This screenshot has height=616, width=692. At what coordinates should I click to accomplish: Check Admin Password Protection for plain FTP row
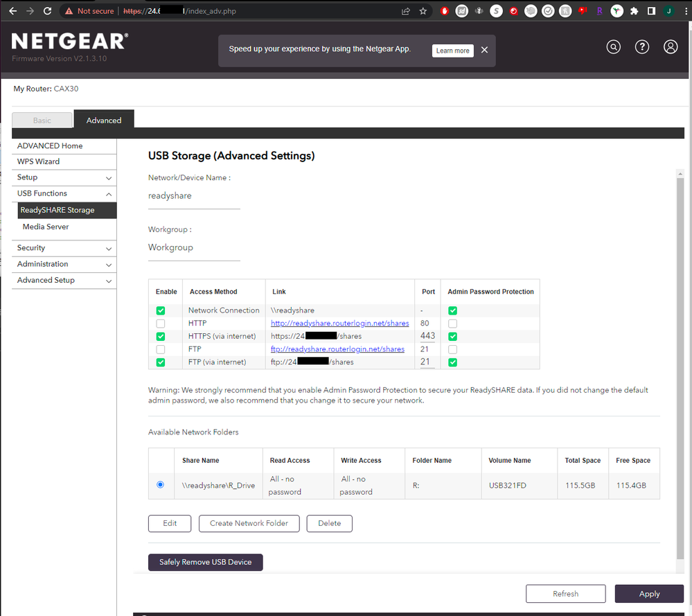[452, 349]
